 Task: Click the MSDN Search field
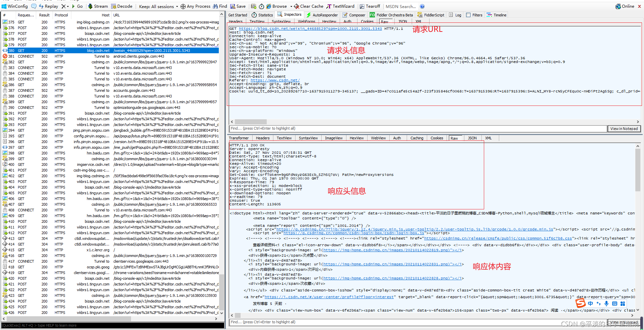pos(400,6)
